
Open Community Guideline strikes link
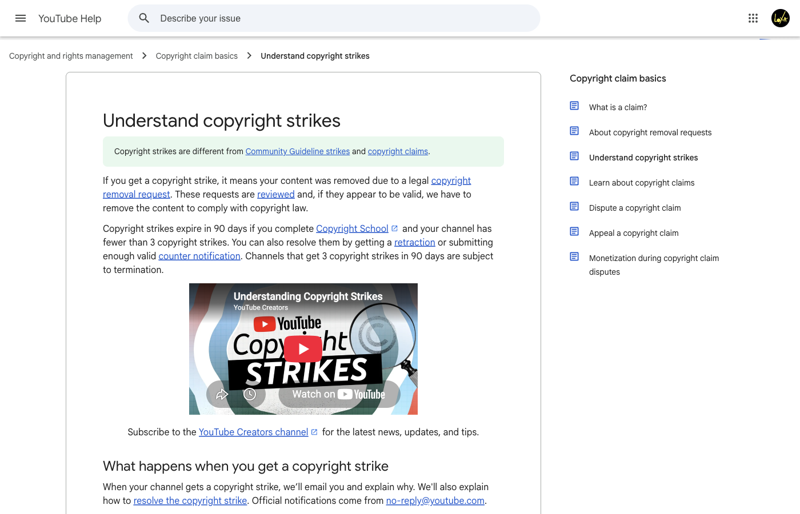297,151
